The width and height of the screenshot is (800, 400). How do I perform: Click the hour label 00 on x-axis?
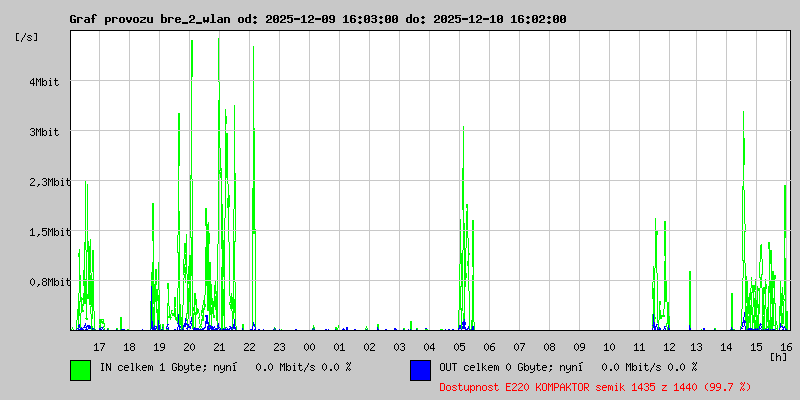(x=310, y=347)
